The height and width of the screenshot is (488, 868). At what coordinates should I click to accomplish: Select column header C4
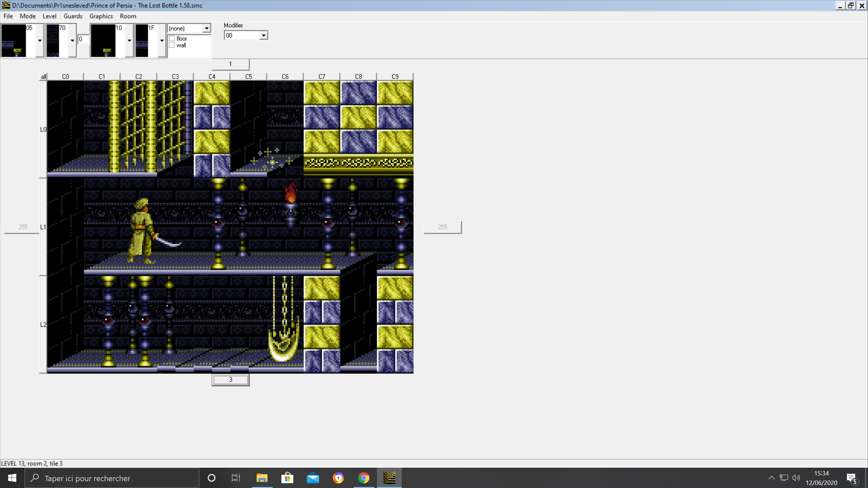click(212, 77)
